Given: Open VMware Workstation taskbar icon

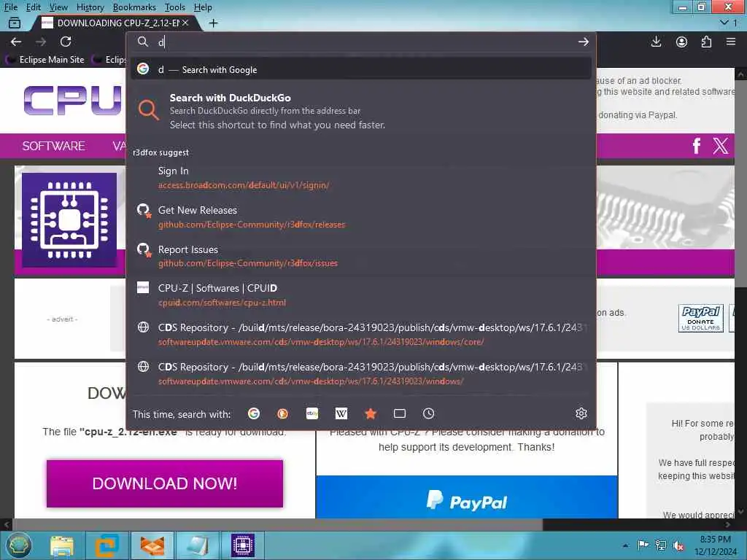Looking at the screenshot, I should (107, 545).
